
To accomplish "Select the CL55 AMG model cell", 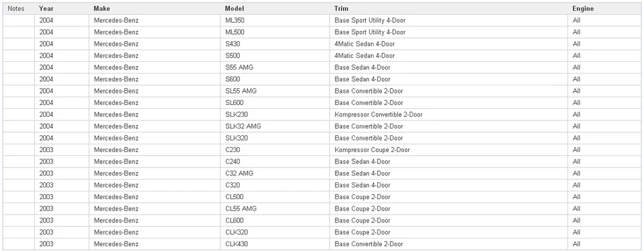I will 275,209.
